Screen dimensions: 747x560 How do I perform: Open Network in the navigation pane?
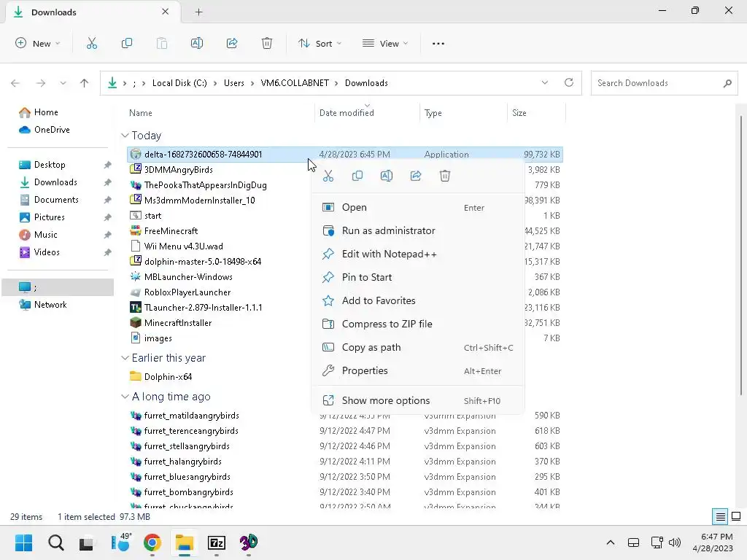point(50,305)
